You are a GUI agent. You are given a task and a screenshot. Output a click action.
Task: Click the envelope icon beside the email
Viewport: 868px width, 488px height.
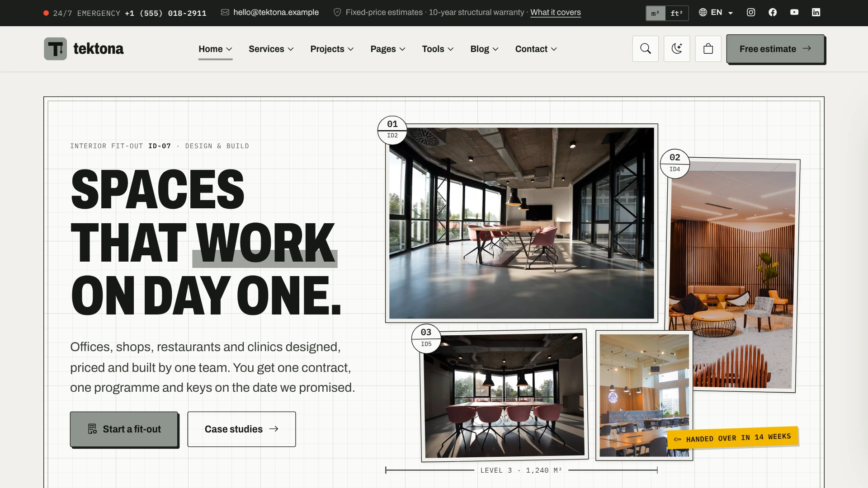click(225, 13)
